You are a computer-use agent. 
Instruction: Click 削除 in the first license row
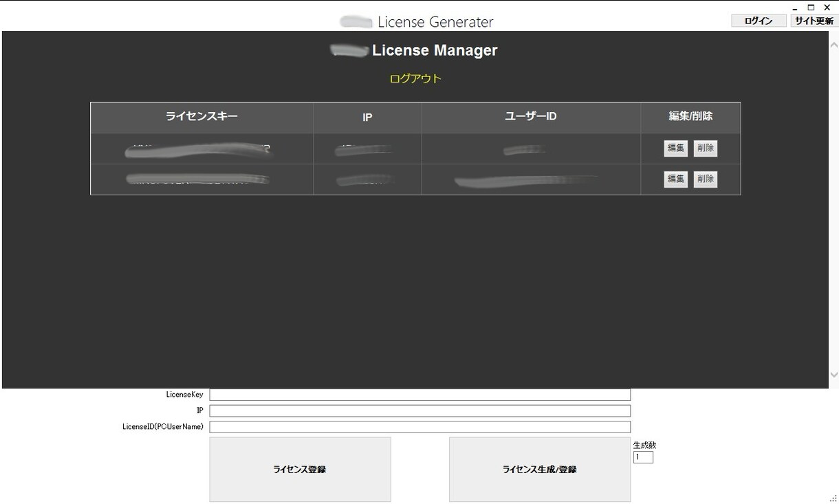pos(705,148)
